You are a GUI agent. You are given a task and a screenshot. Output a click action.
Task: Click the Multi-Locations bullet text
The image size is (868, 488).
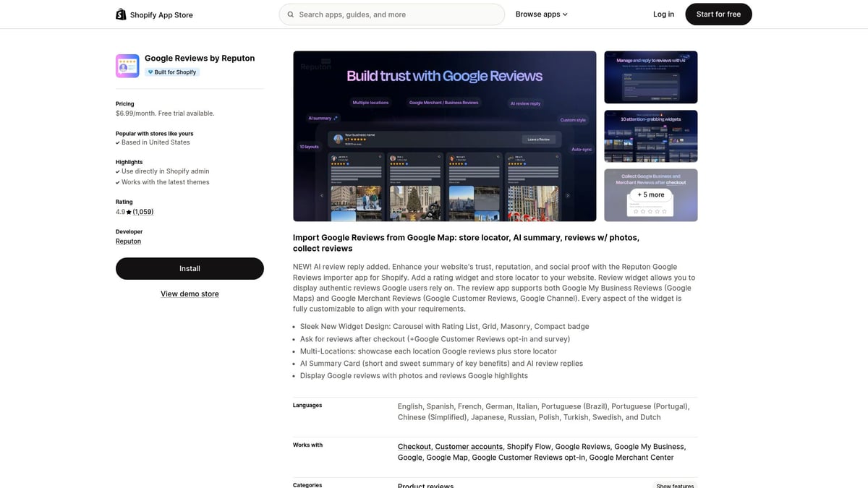pyautogui.click(x=428, y=351)
